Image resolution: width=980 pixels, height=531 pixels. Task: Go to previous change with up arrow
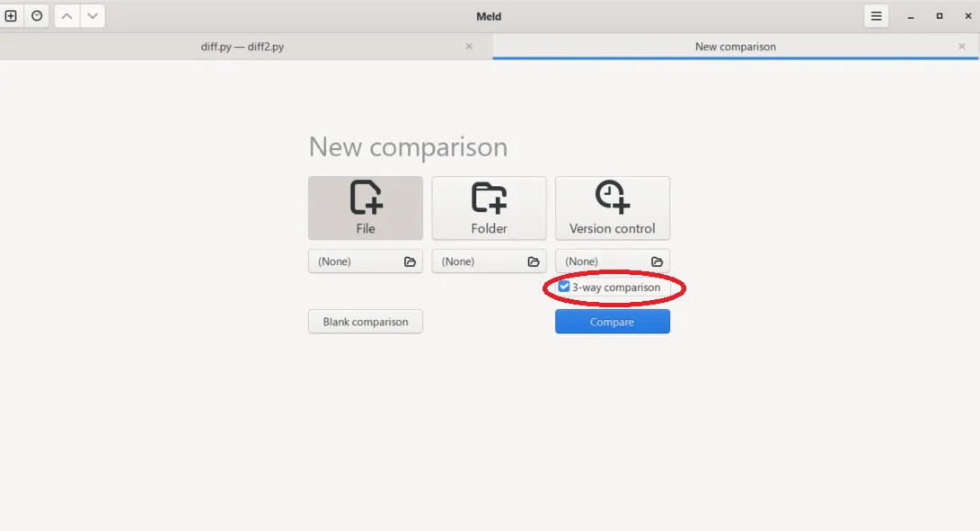66,16
